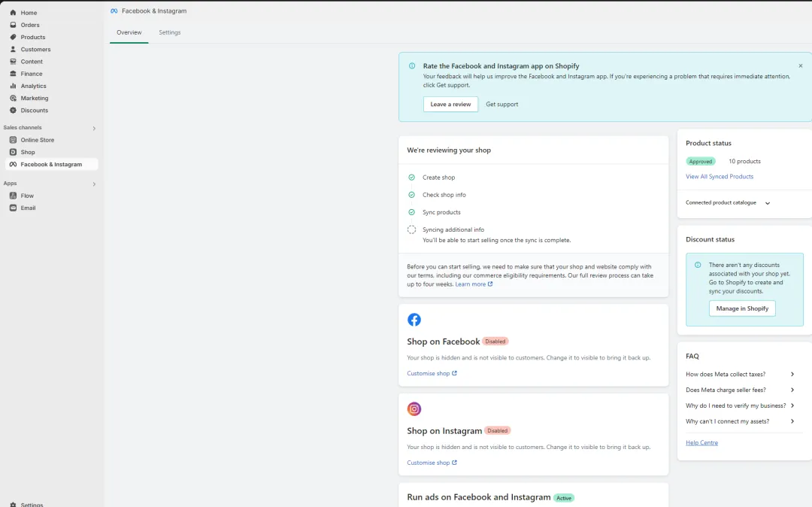Open the View All Synced Products link
812x507 pixels.
[720, 177]
